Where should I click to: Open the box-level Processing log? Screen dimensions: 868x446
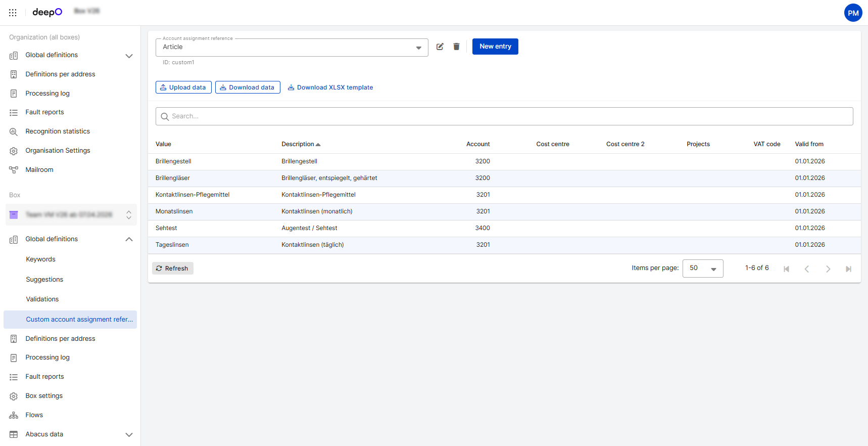pyautogui.click(x=47, y=358)
